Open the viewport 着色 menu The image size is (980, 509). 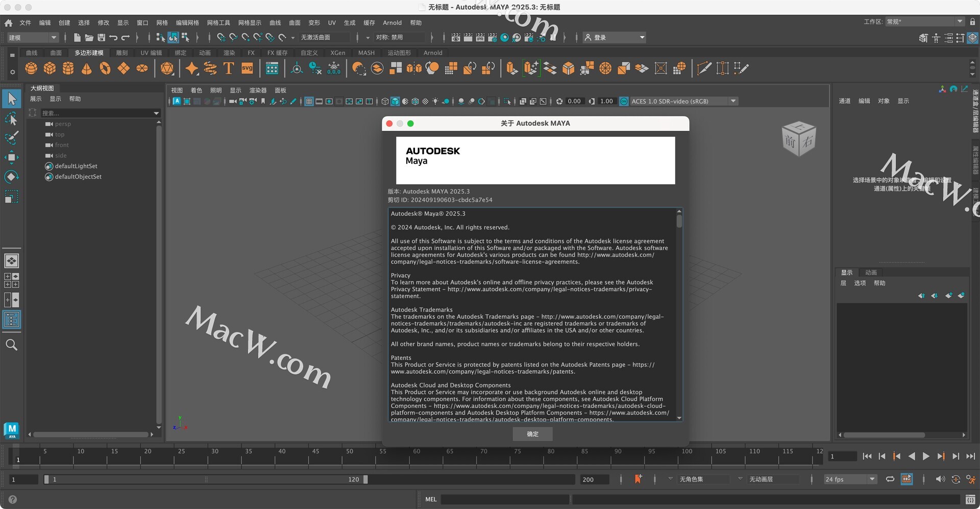pos(197,90)
